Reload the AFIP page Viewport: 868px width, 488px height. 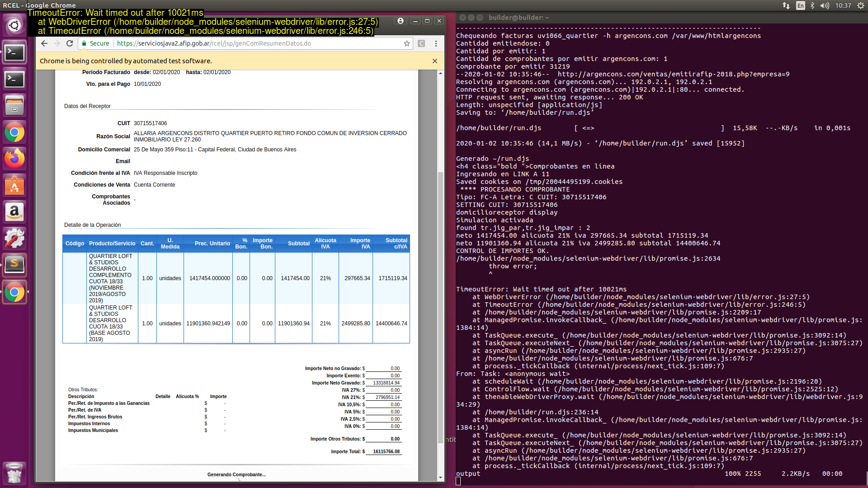70,43
